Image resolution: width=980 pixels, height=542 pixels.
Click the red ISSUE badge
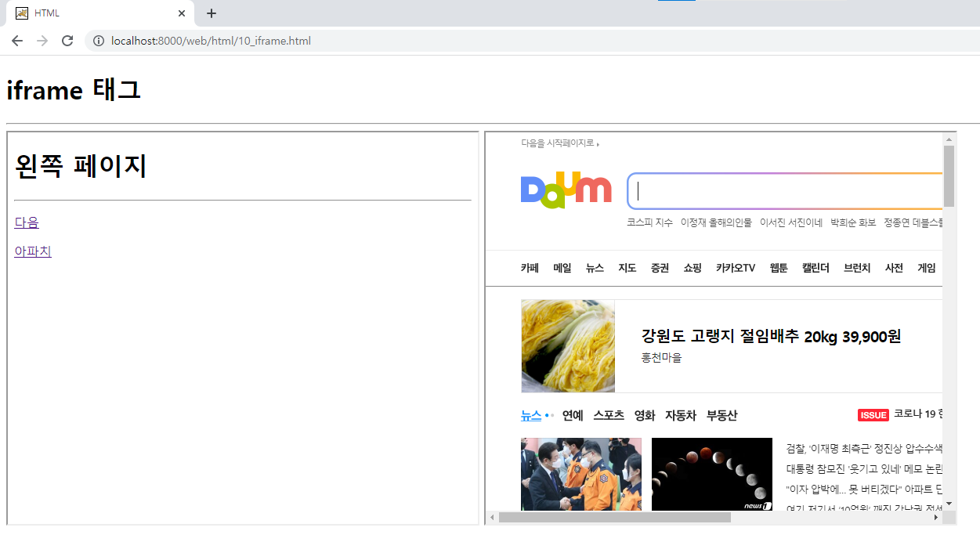tap(873, 415)
